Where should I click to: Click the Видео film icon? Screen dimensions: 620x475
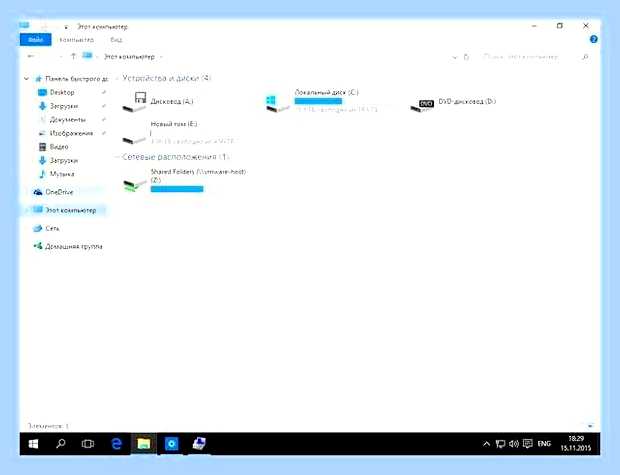coord(42,147)
